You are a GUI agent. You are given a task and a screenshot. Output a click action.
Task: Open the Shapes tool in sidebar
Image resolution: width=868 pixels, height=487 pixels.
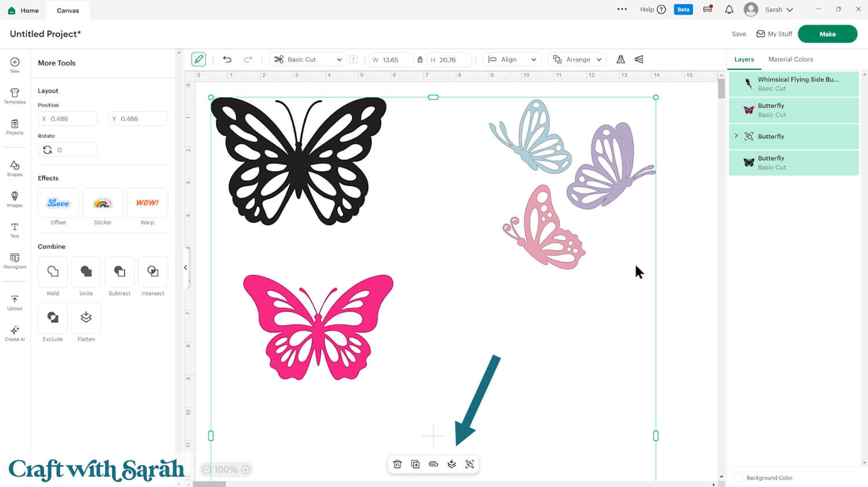(x=14, y=168)
